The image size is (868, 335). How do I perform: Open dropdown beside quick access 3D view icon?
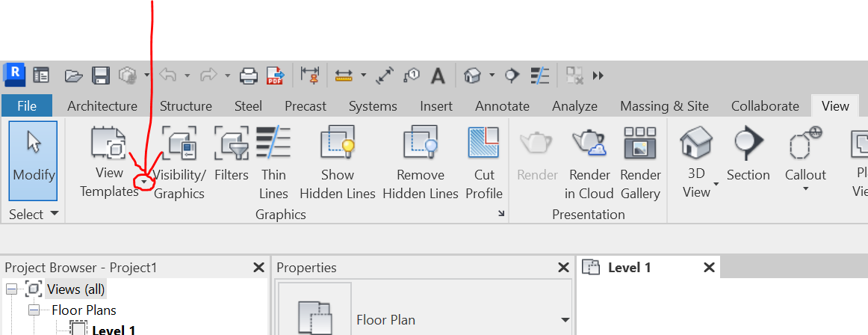coord(492,76)
